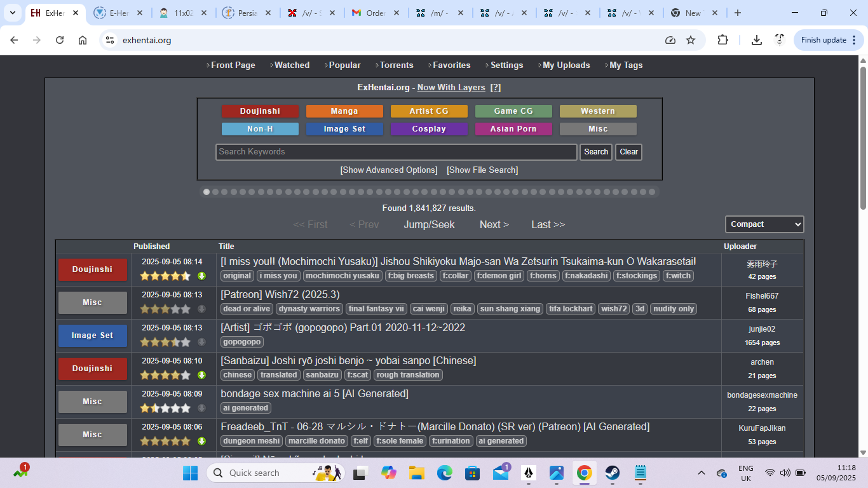Open the Jump/Seek link
This screenshot has width=868, height=488.
click(430, 224)
